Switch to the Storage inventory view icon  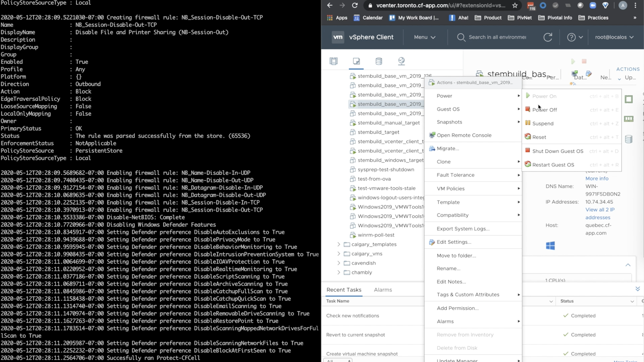(379, 61)
